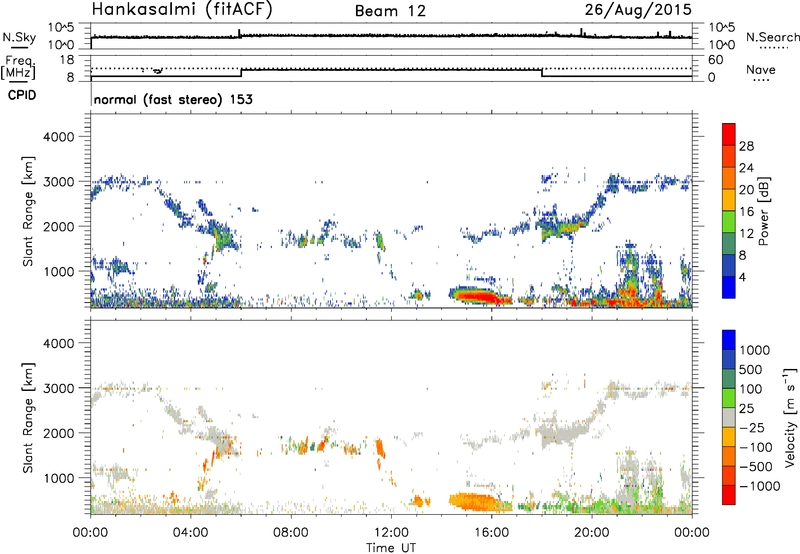This screenshot has width=800, height=554.
Task: Click the gray segment of Velocity color bar
Action: [729, 417]
